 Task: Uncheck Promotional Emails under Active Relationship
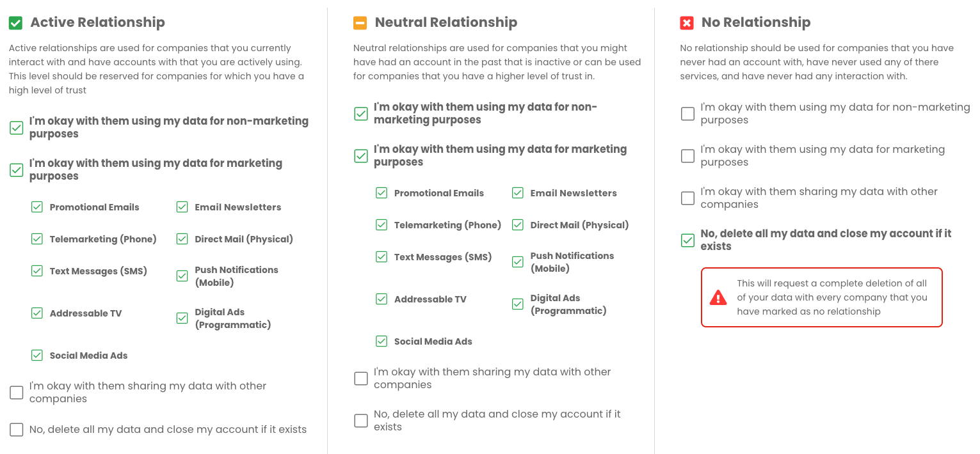pyautogui.click(x=37, y=207)
